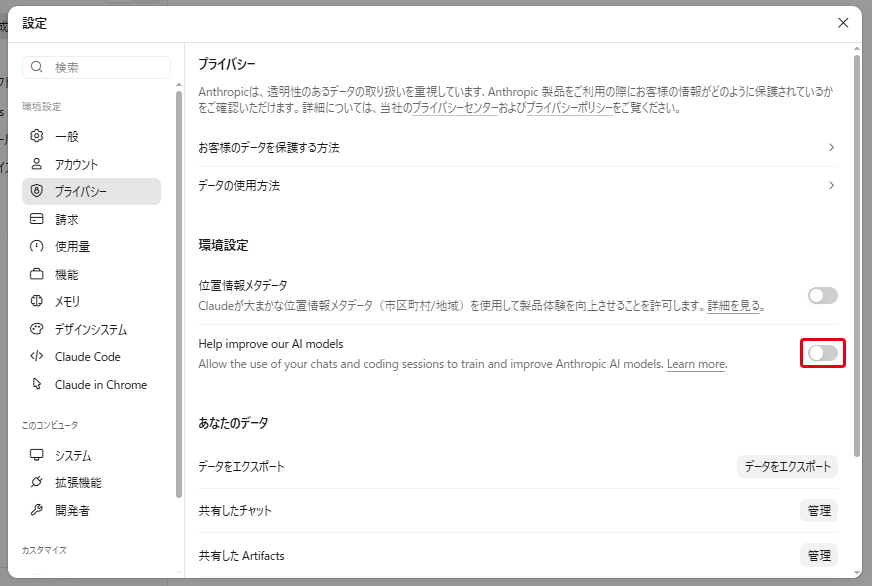This screenshot has height=586, width=872.
Task: Click the gauge icon for 使用量
Action: (37, 246)
